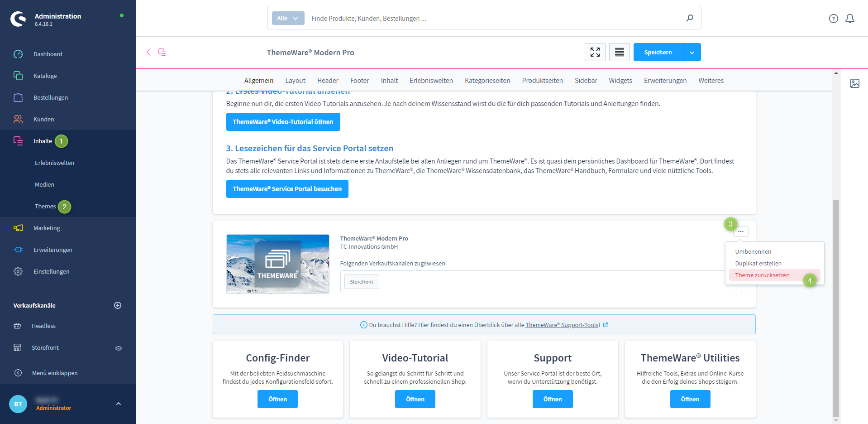This screenshot has height=424, width=868.
Task: Expand the Administrator user menu chevron
Action: pyautogui.click(x=119, y=404)
